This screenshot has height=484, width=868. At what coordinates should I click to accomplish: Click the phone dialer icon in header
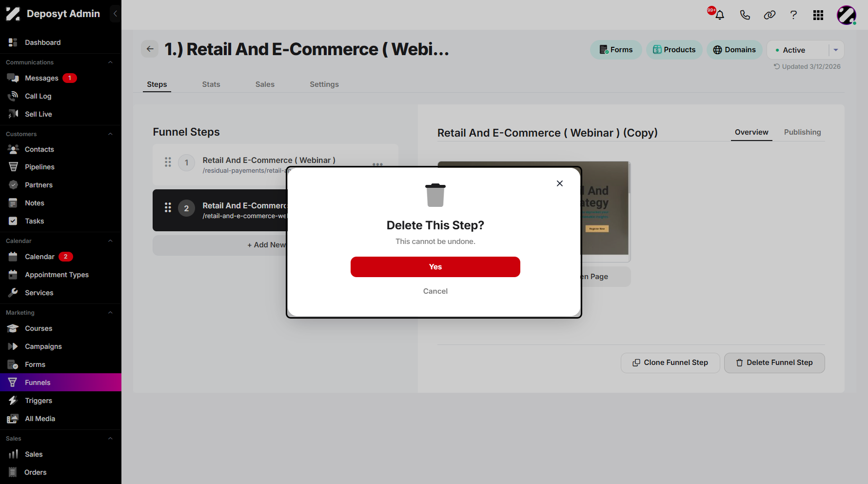pyautogui.click(x=745, y=15)
